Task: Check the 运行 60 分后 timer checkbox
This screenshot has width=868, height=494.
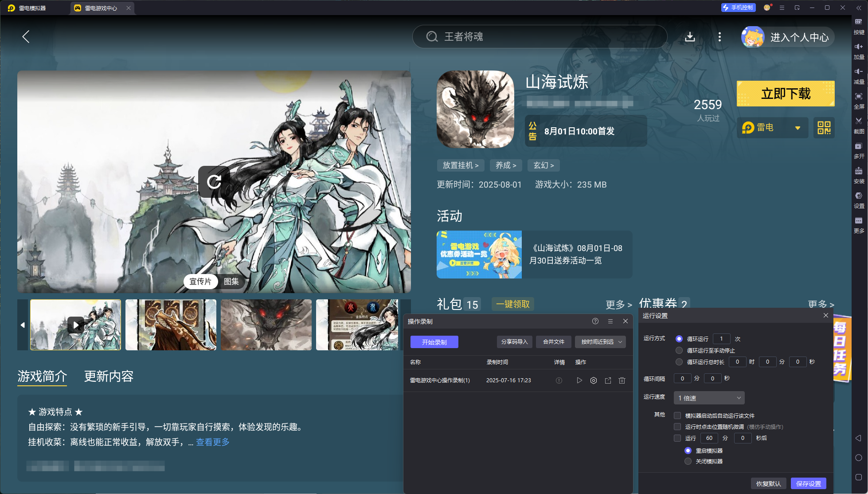Action: coord(677,438)
